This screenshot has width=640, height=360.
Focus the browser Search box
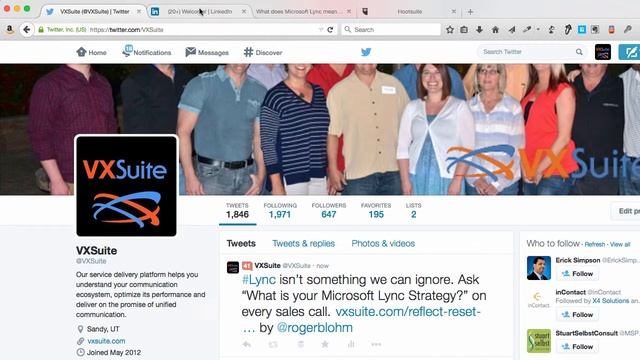[x=391, y=29]
